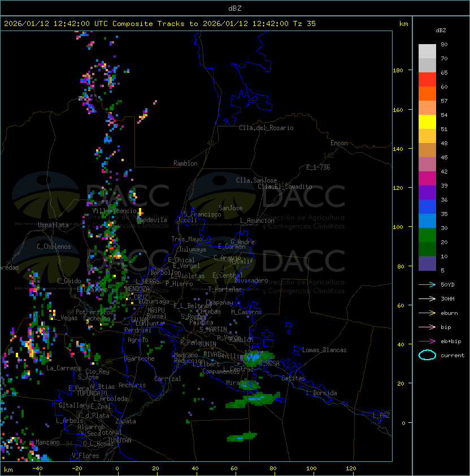Click the 'eburn' legend label
This screenshot has width=470, height=476.
click(449, 313)
